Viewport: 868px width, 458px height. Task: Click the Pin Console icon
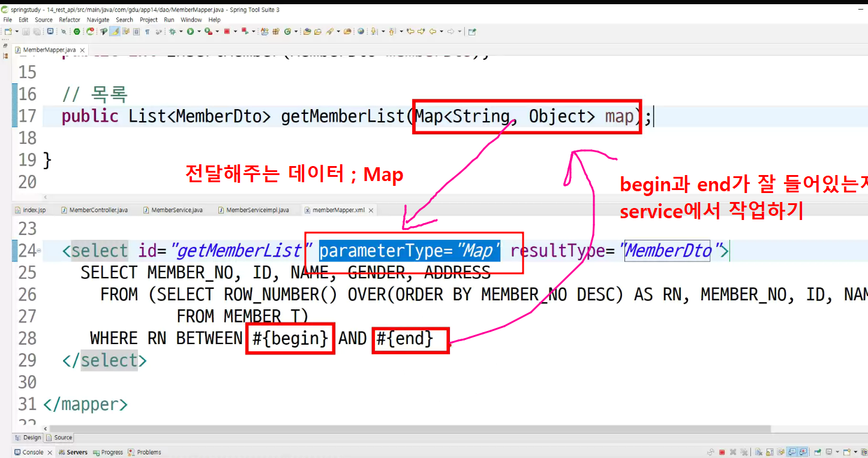(x=818, y=452)
